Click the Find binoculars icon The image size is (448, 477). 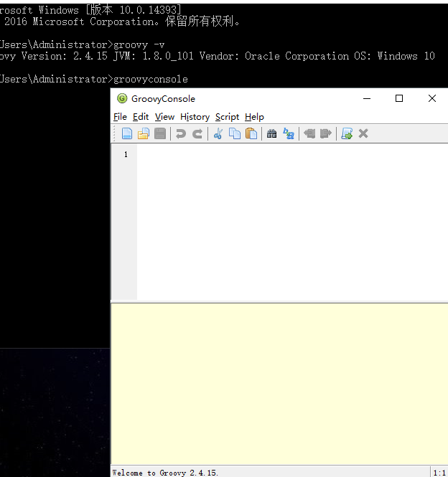pyautogui.click(x=271, y=133)
